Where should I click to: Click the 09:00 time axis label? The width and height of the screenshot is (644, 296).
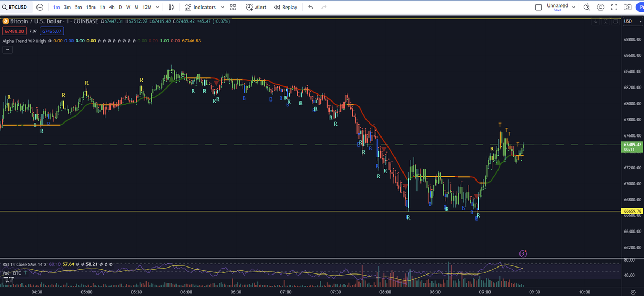tap(485, 292)
